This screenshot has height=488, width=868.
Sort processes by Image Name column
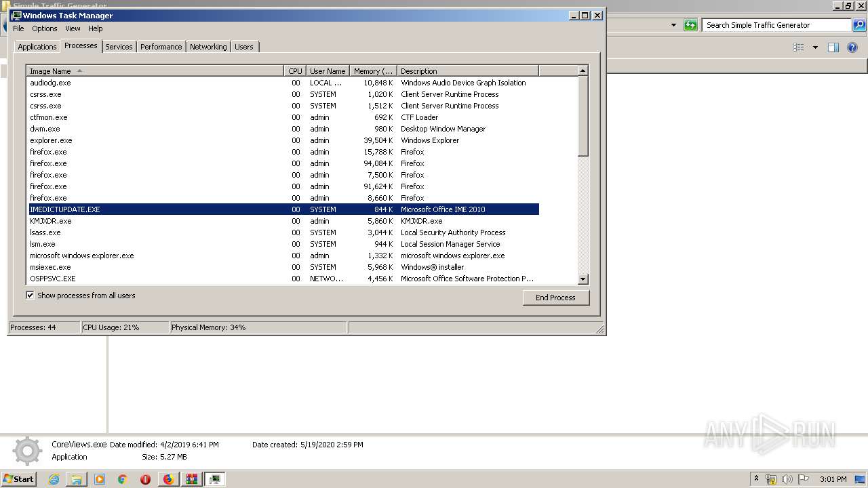[155, 70]
